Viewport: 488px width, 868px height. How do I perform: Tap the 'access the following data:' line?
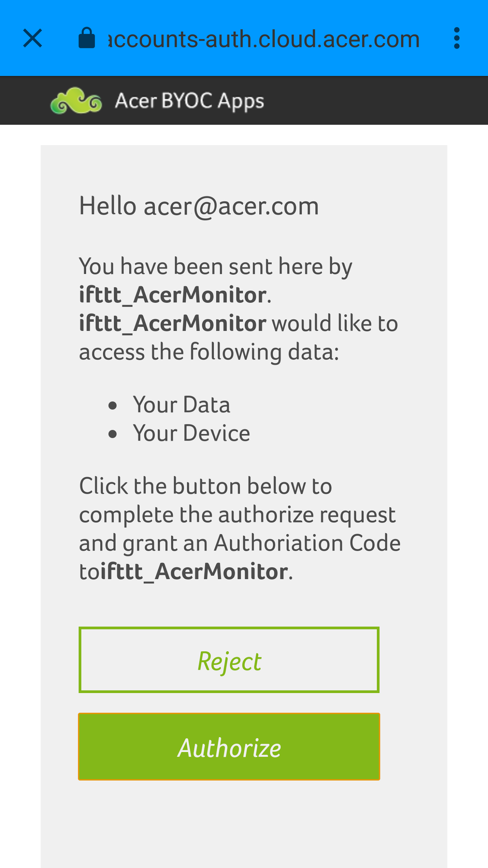[209, 352]
